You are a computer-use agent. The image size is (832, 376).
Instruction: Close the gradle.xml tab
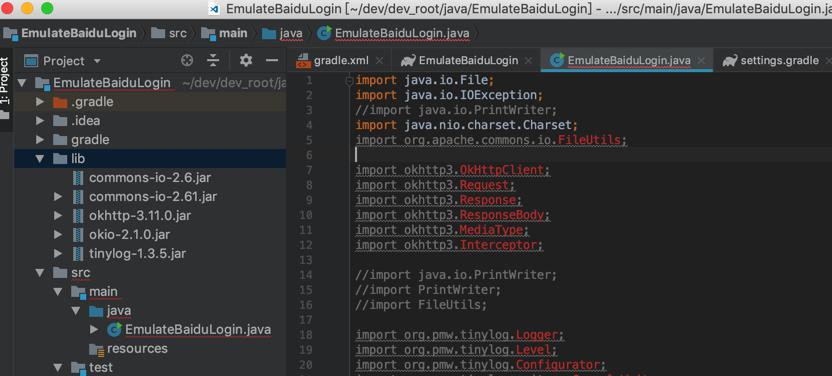(379, 60)
